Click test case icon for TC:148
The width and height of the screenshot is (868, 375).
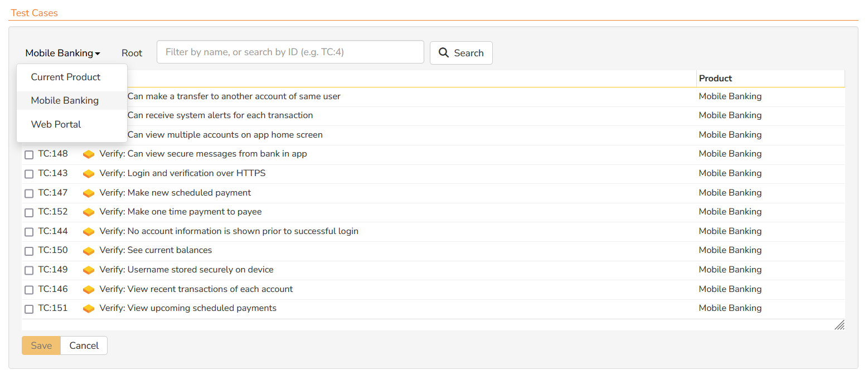pyautogui.click(x=88, y=154)
